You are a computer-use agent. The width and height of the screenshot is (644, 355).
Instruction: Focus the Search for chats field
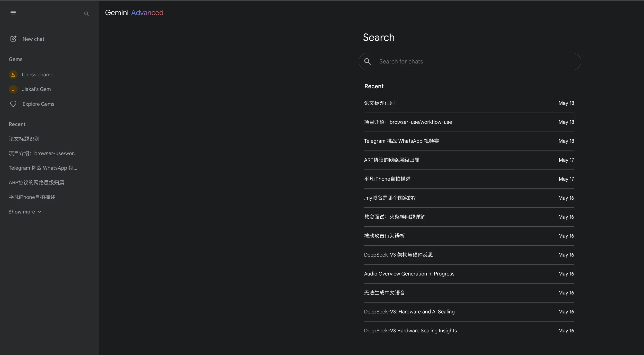470,62
